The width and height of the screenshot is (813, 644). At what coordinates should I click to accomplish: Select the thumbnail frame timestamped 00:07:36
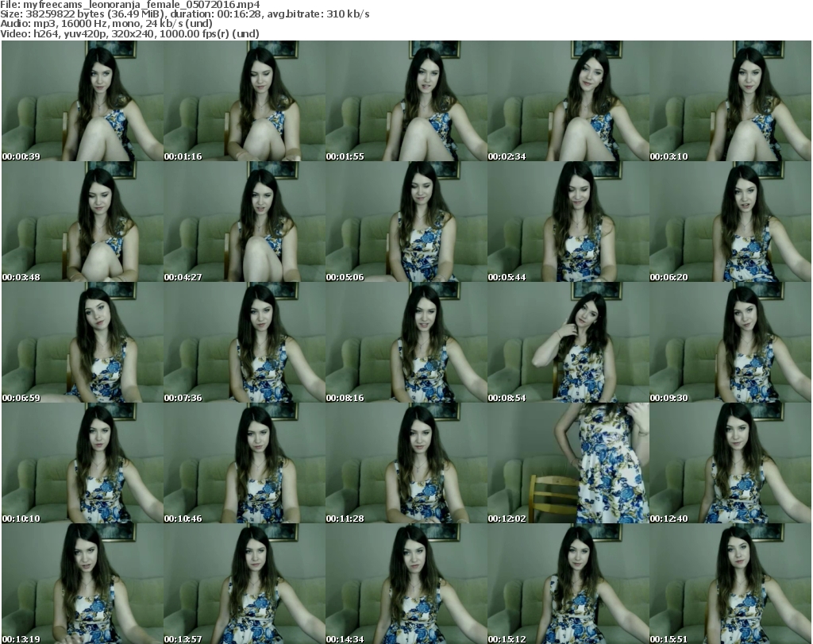(x=245, y=342)
